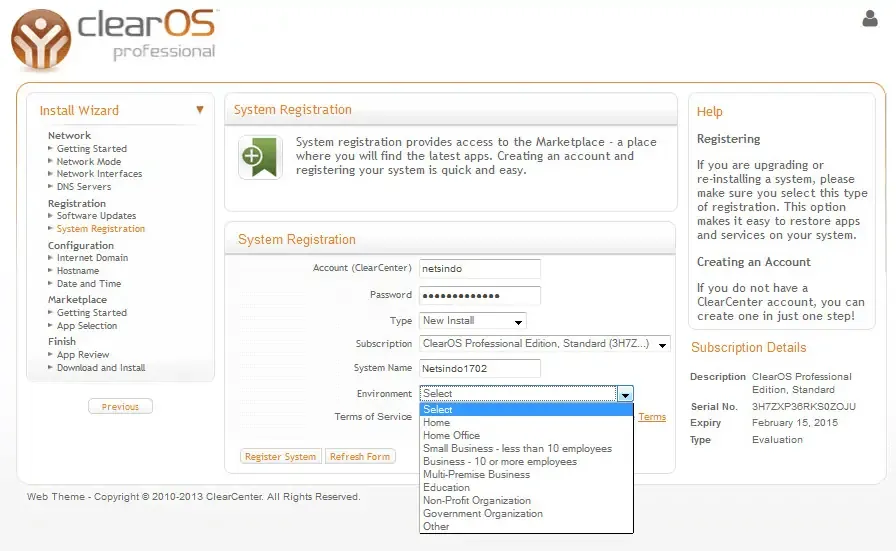Screen dimensions: 896x551
Task: Click the green bookmark registration icon
Action: pyautogui.click(x=260, y=157)
